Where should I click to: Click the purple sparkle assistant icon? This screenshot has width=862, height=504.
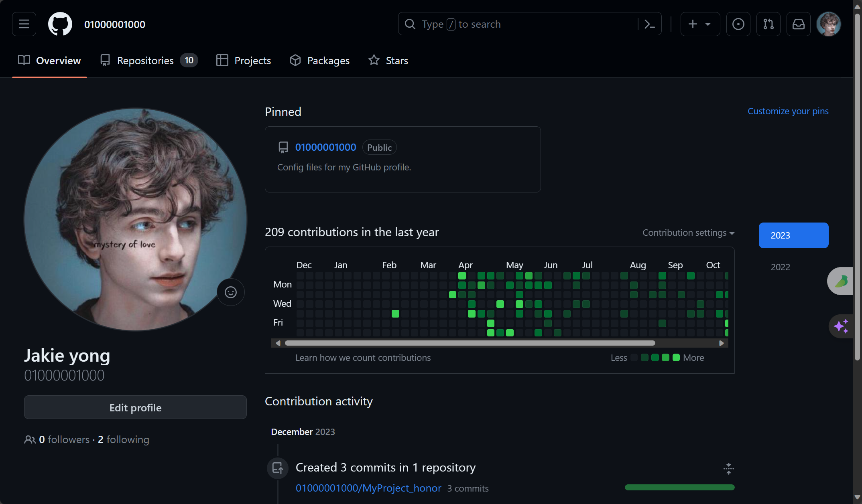click(x=841, y=326)
